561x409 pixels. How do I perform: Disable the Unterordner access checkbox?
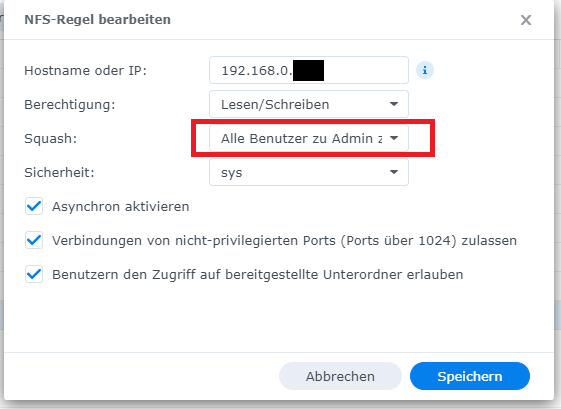(x=34, y=274)
